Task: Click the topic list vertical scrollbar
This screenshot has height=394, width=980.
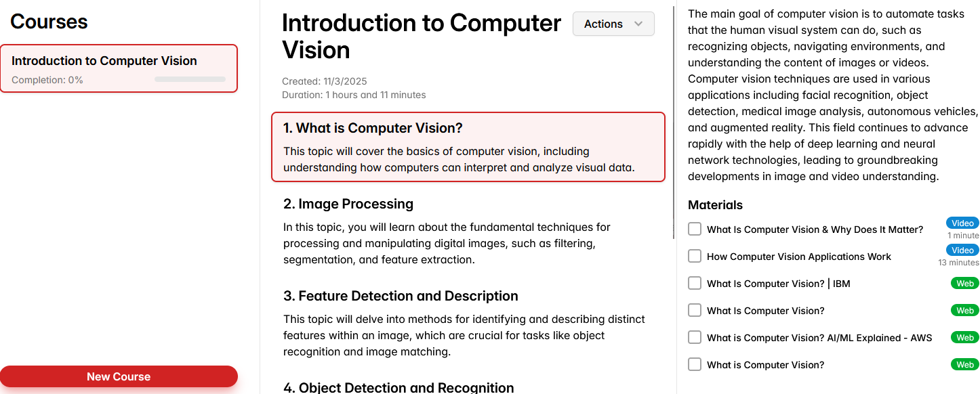Action: point(674,122)
